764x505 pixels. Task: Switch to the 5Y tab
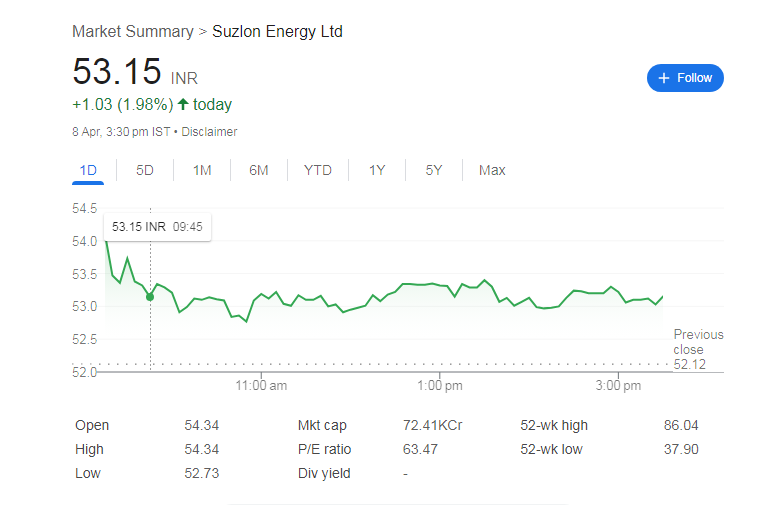click(x=433, y=170)
